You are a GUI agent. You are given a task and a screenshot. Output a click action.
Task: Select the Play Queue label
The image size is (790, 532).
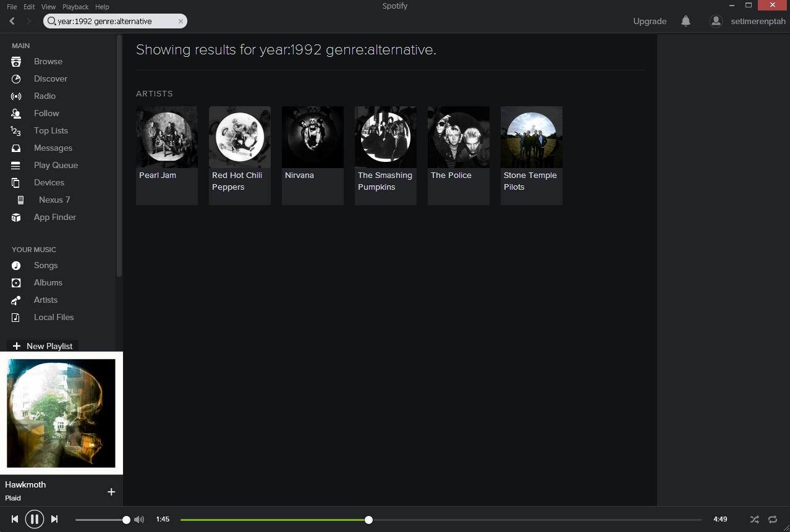click(x=56, y=166)
